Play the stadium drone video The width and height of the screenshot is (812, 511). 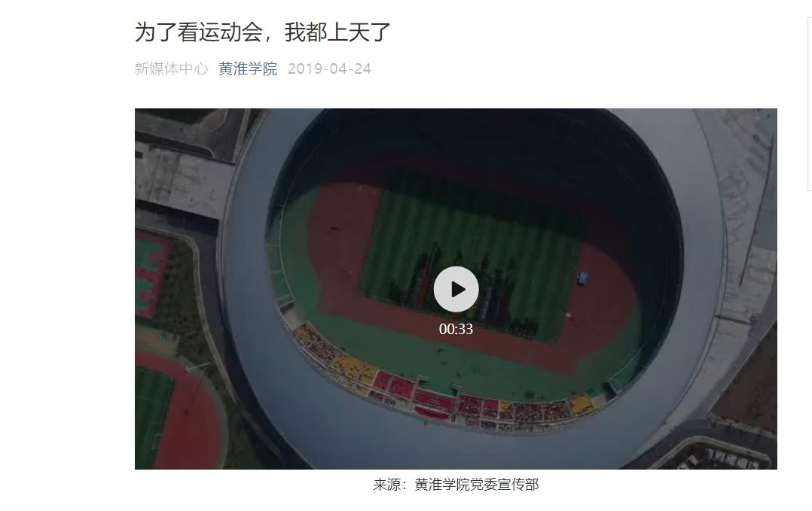(x=456, y=289)
